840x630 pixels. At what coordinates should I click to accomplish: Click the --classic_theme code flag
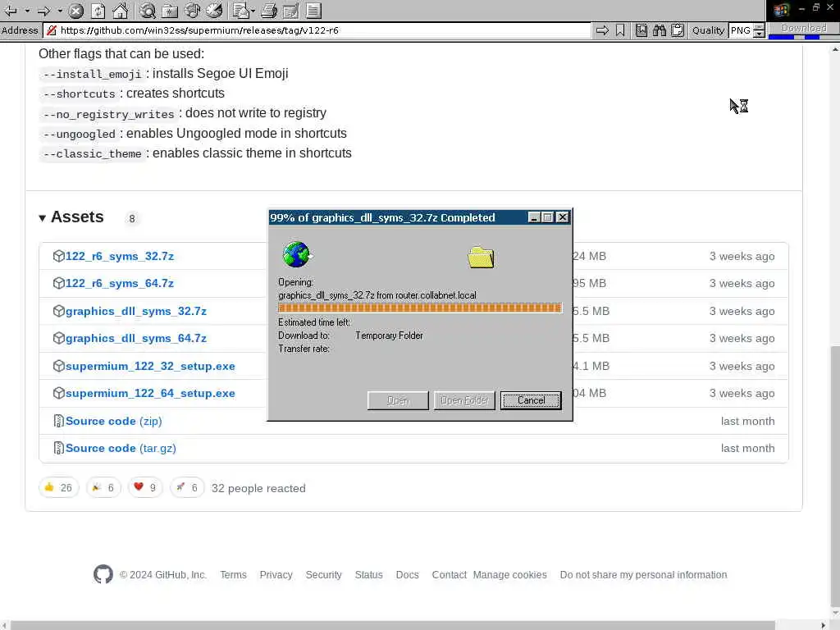point(92,153)
